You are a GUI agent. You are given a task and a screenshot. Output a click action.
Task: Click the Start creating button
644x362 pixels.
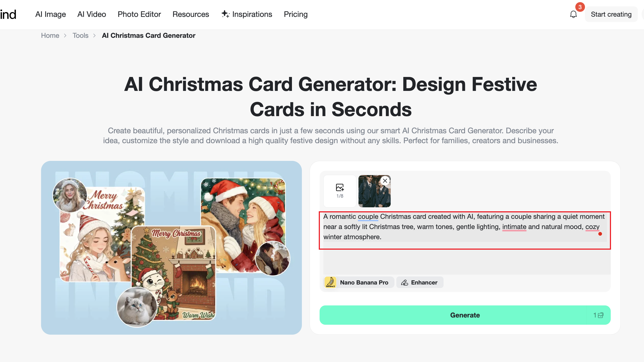point(611,14)
